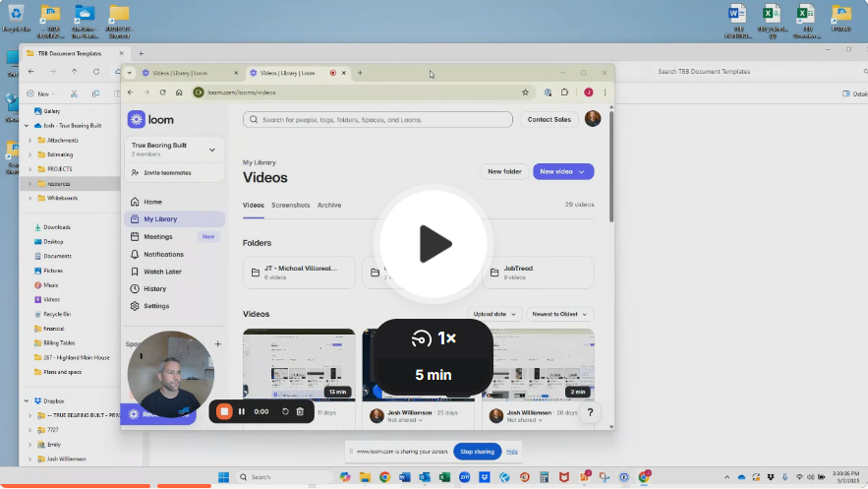Screen dimensions: 868x489
Task: Select Billing Tables in File Explorer
Action: pos(59,342)
